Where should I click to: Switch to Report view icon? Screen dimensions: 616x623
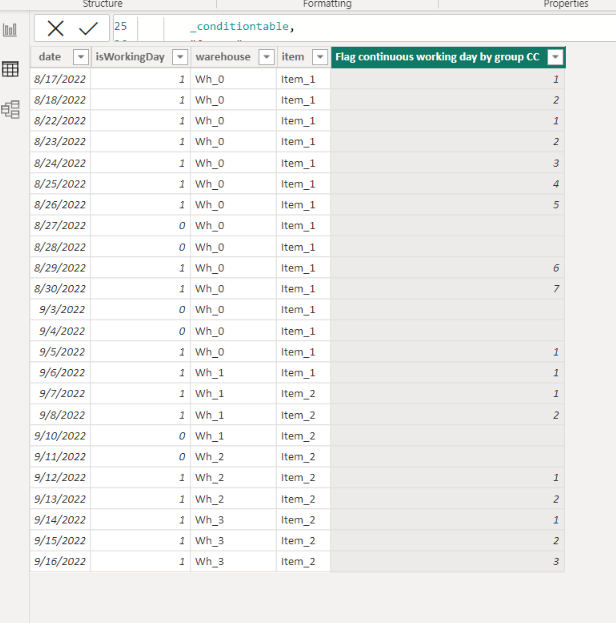tap(10, 30)
